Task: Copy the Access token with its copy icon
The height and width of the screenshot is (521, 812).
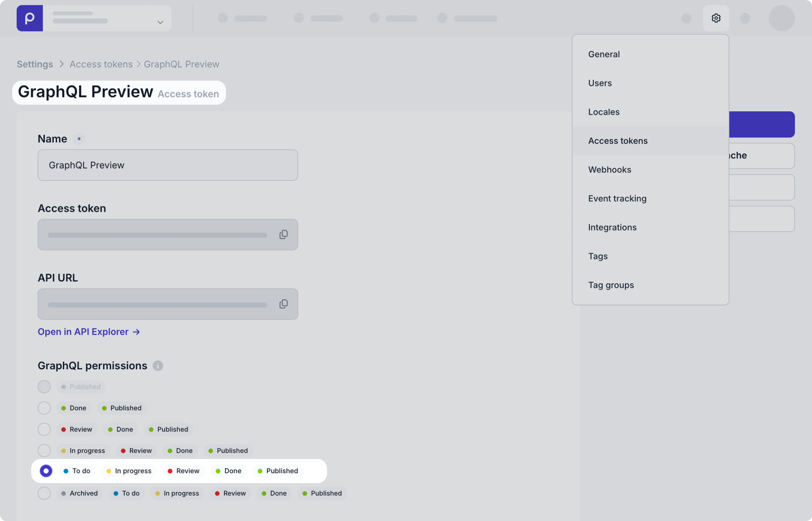Action: pyautogui.click(x=283, y=234)
